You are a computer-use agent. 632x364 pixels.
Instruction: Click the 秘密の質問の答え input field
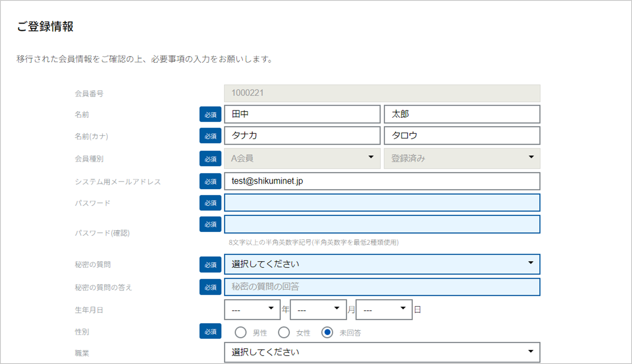[382, 287]
